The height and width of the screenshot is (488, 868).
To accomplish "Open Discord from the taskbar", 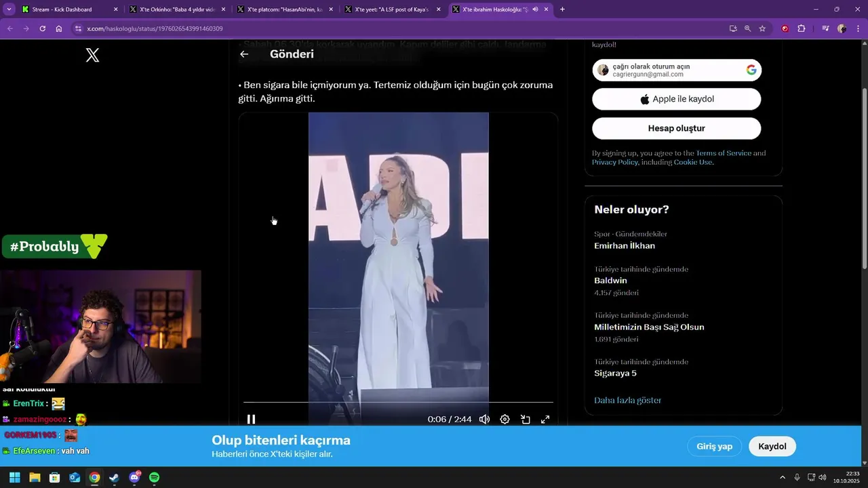I will coord(134,477).
